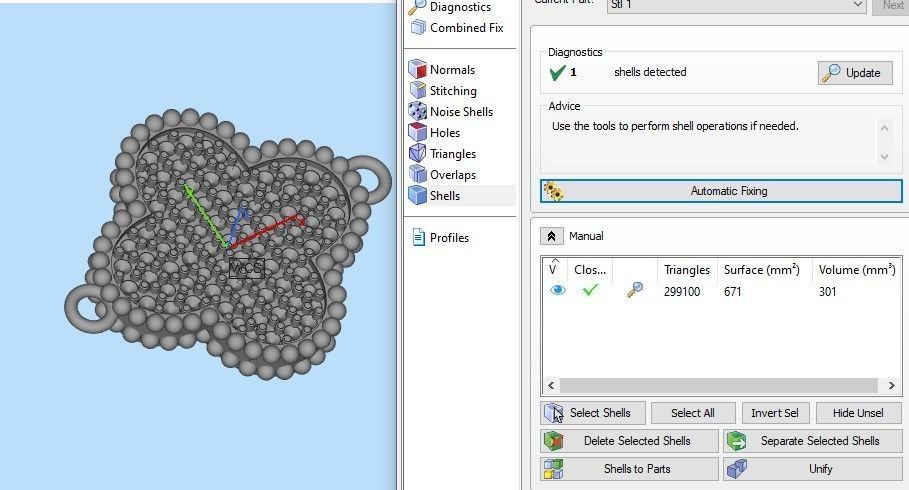Click the Clos... column header
The height and width of the screenshot is (490, 909).
590,270
